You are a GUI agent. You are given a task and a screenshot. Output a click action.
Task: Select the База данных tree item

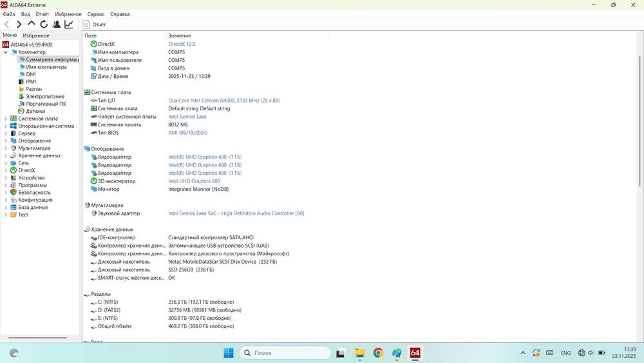(29, 208)
